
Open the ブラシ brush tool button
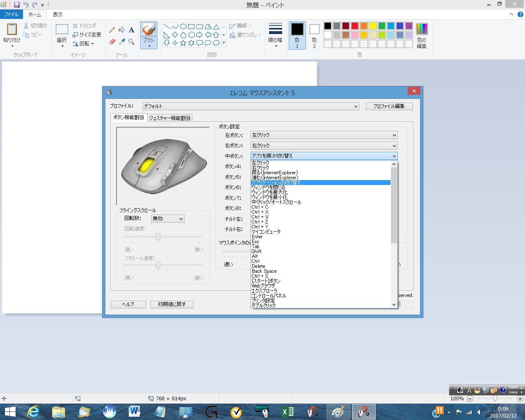(148, 35)
